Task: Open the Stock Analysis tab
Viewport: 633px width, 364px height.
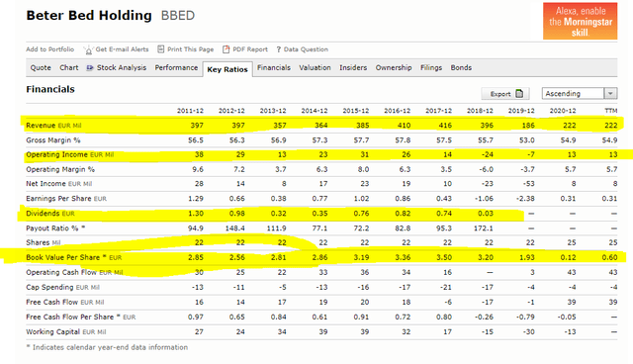Action: pos(122,68)
